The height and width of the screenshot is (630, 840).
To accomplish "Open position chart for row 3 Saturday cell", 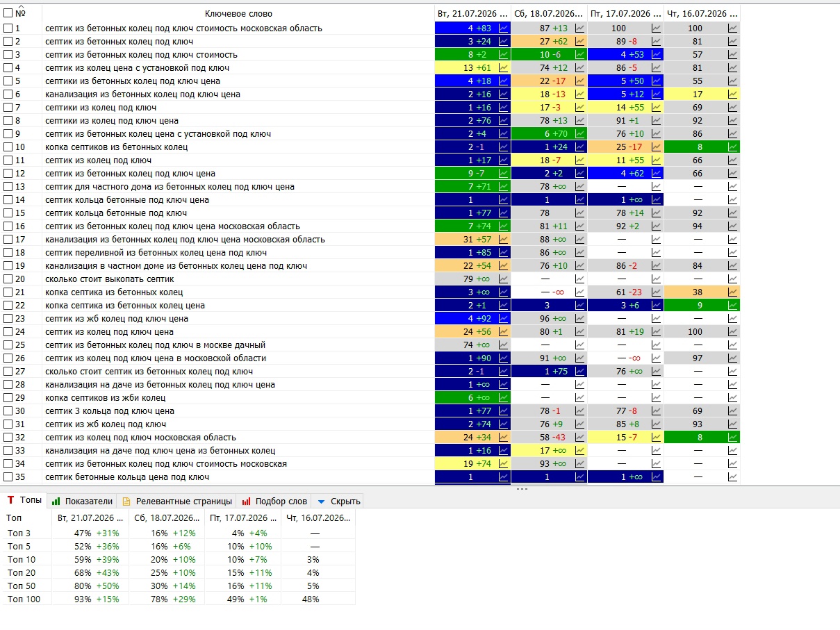I will tap(580, 55).
